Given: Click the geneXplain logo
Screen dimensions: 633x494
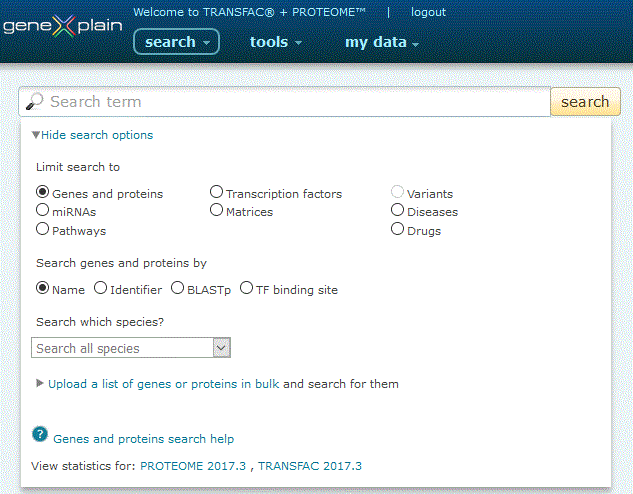Looking at the screenshot, I should coord(62,27).
